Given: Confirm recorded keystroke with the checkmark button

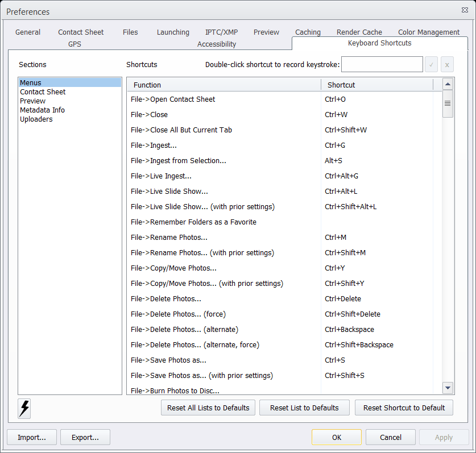Looking at the screenshot, I should tap(431, 64).
